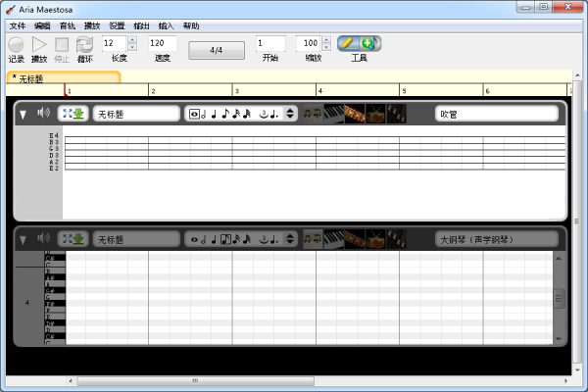Toggle the 循环 (loop) button

pyautogui.click(x=85, y=44)
